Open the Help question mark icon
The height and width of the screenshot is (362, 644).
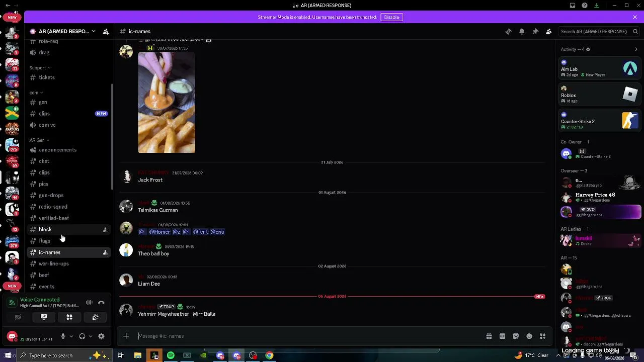(x=585, y=6)
